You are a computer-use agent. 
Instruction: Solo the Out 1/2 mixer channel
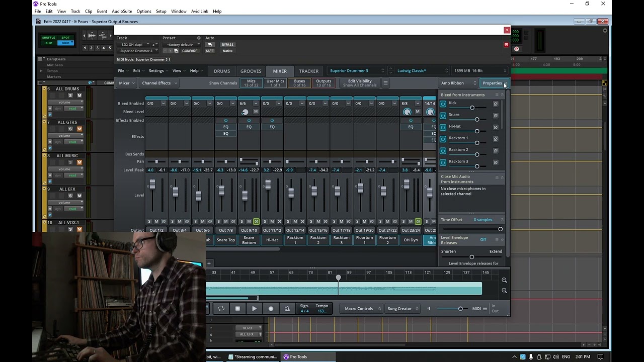(x=149, y=221)
